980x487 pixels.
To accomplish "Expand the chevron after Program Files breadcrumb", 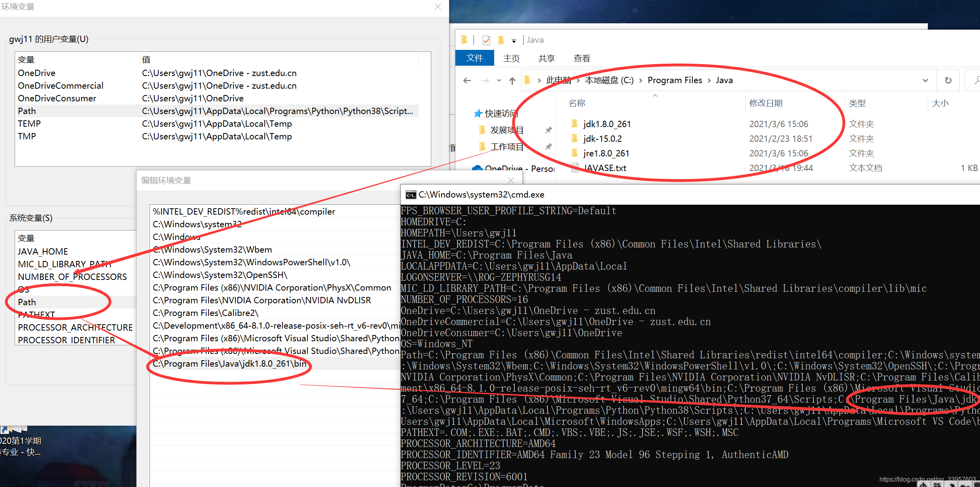I will [709, 80].
